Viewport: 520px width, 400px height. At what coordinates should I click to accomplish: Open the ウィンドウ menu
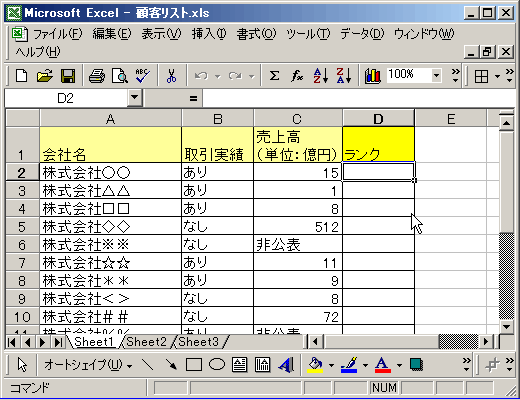424,34
